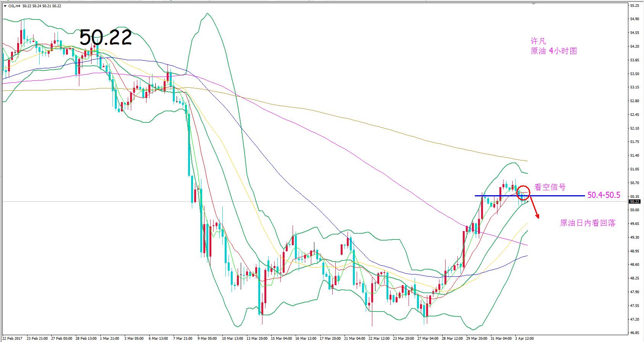Click the 31 Mar 04:00 time axis label
This screenshot has width=644, height=342.
(501, 339)
